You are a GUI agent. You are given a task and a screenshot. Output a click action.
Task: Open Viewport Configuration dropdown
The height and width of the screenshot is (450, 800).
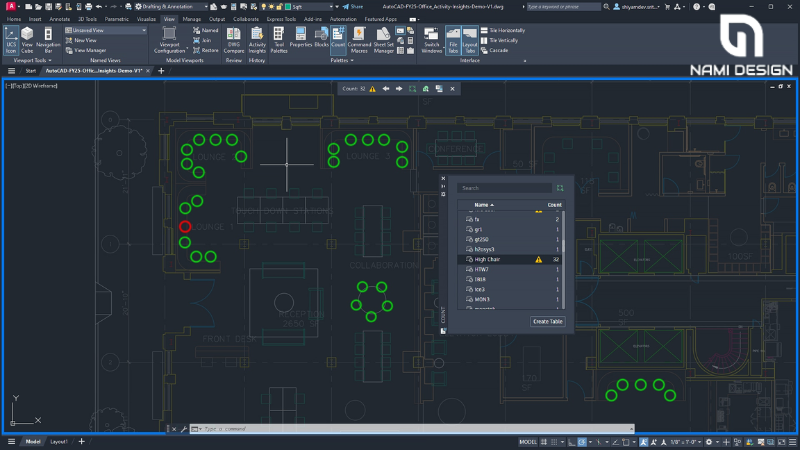click(169, 40)
